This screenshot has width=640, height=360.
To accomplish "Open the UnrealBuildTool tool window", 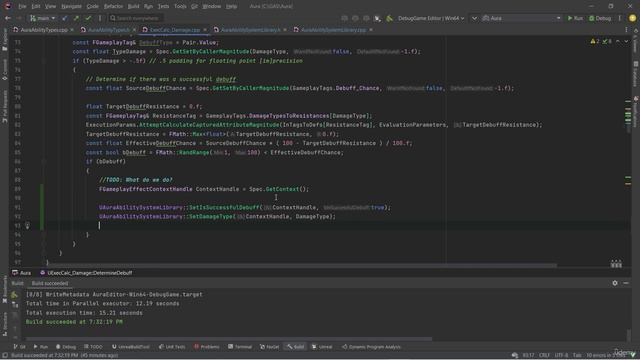I will pyautogui.click(x=130, y=347).
